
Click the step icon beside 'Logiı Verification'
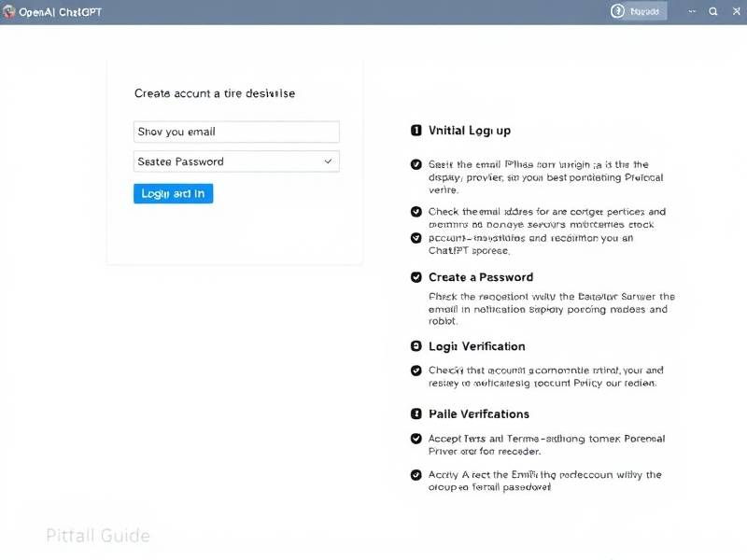416,346
